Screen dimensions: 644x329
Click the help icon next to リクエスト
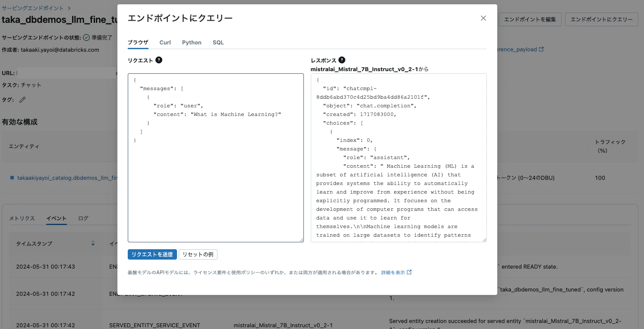[159, 60]
